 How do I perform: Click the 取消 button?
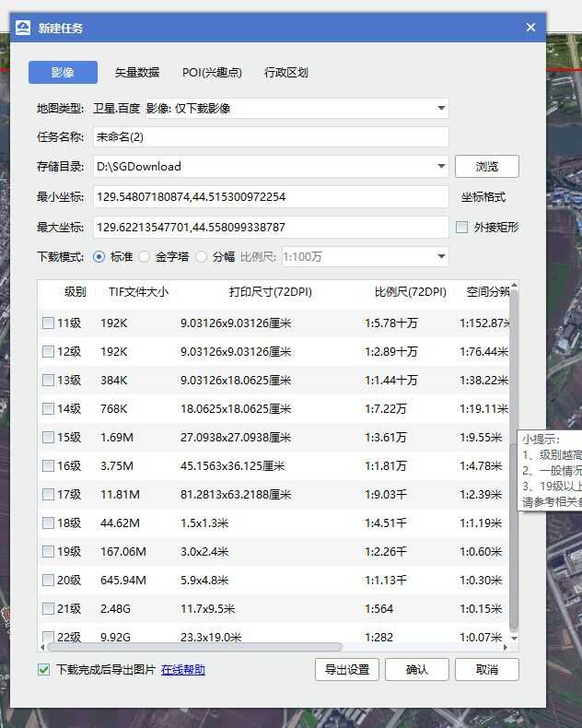coord(487,670)
